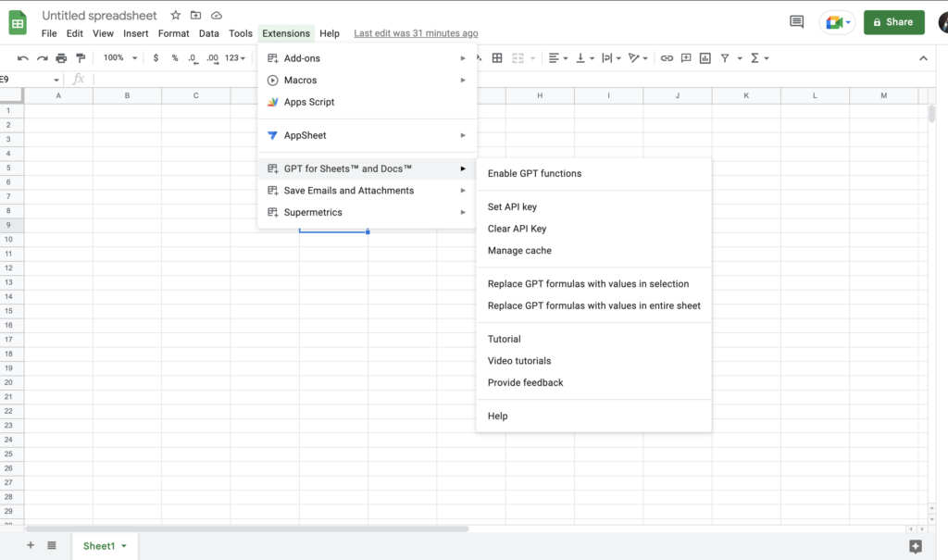Insert link with chain icon

(667, 58)
